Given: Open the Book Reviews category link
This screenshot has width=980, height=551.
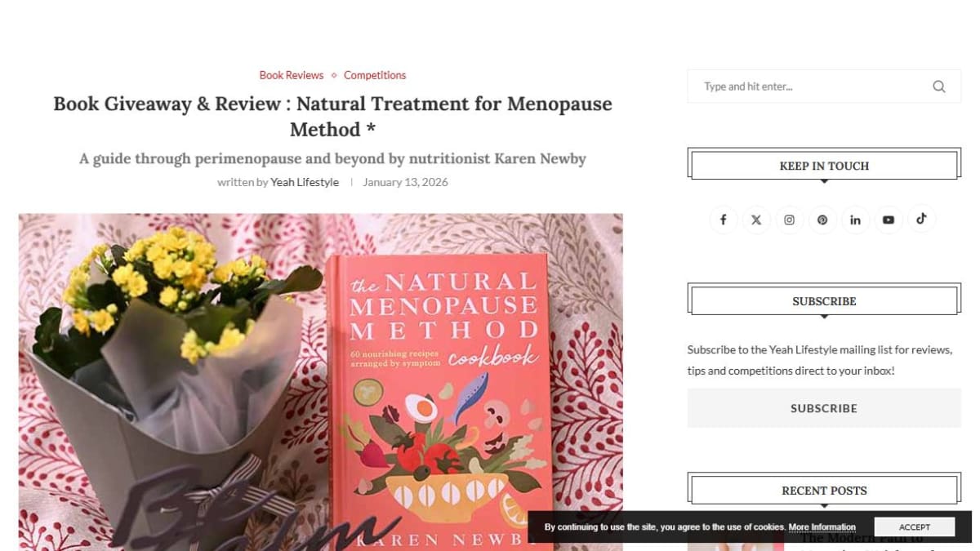Looking at the screenshot, I should (292, 75).
